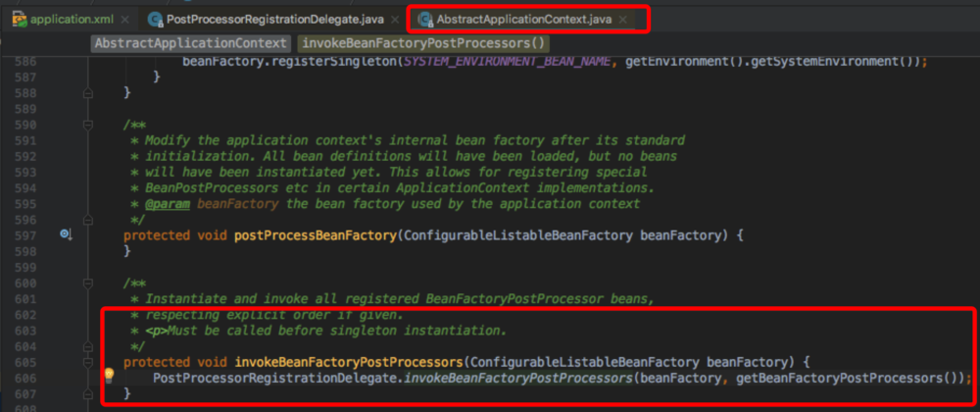Click ConfigurableListableBeanFactory type on line 597

518,235
